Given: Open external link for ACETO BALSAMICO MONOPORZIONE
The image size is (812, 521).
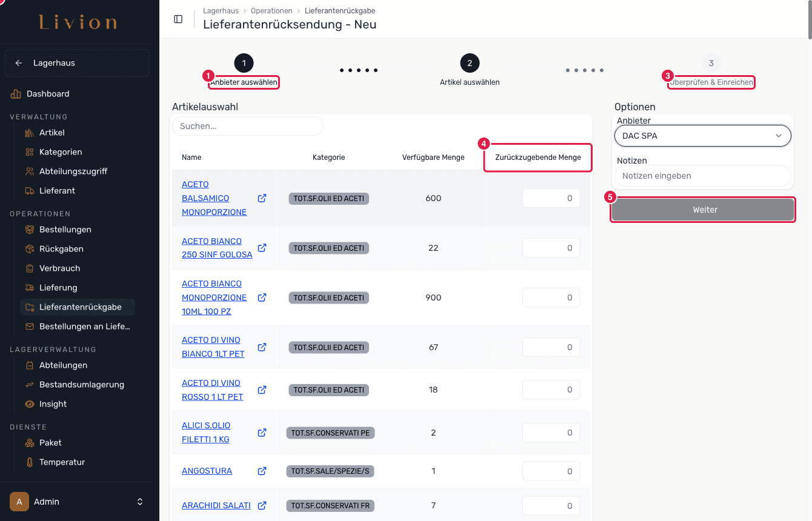Looking at the screenshot, I should click(262, 198).
